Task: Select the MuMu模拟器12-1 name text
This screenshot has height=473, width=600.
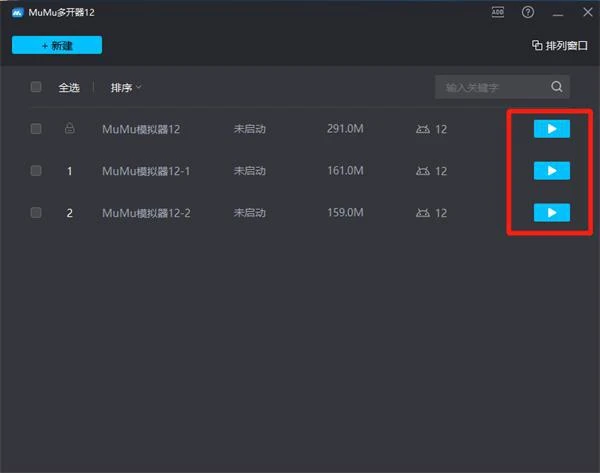Action: click(146, 171)
